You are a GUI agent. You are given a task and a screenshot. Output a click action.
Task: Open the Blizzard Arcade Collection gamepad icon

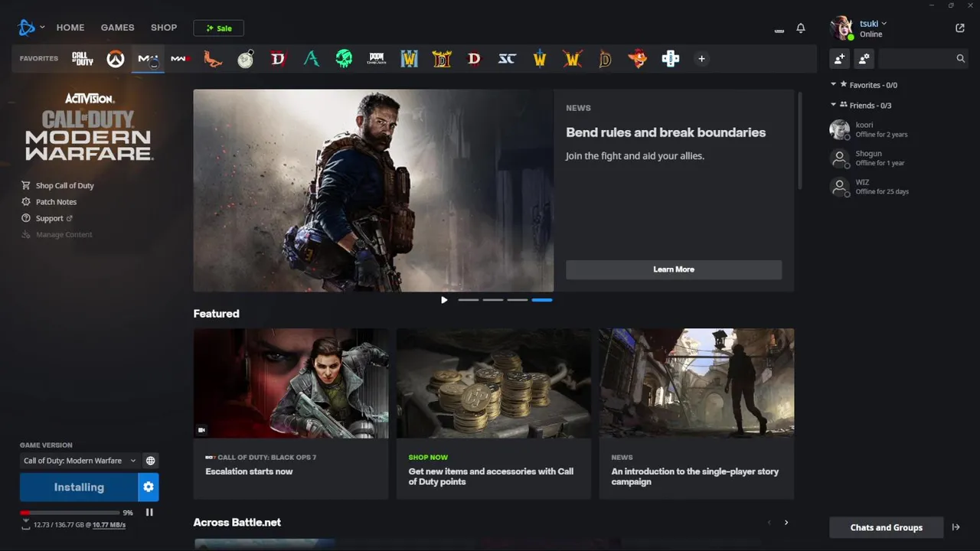coord(670,59)
